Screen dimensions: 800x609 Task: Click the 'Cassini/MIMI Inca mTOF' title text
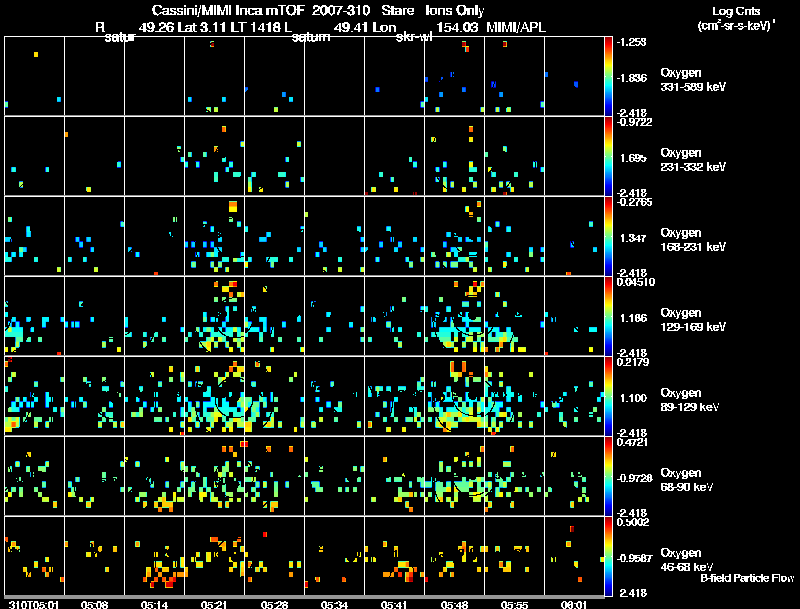click(227, 11)
